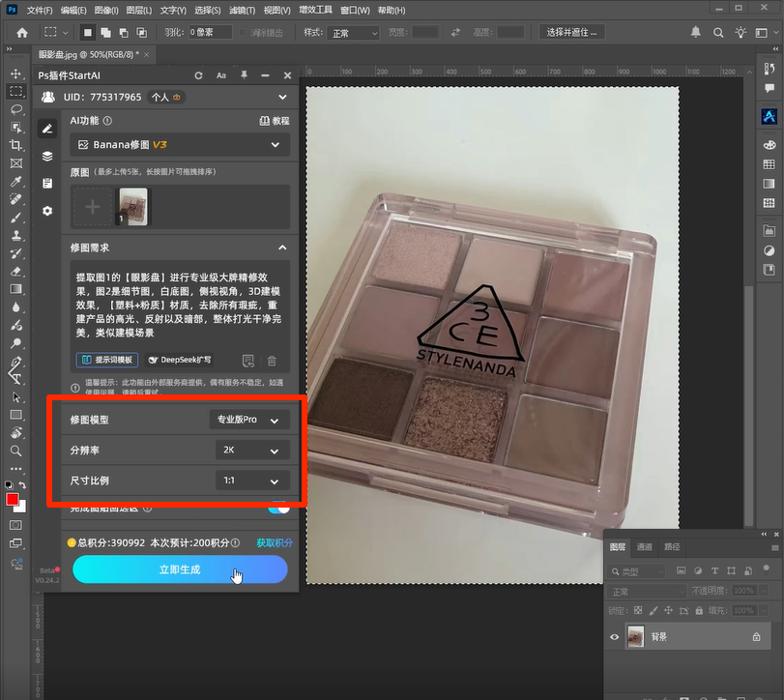Click the 个人 account badge
784x700 pixels.
pos(166,97)
